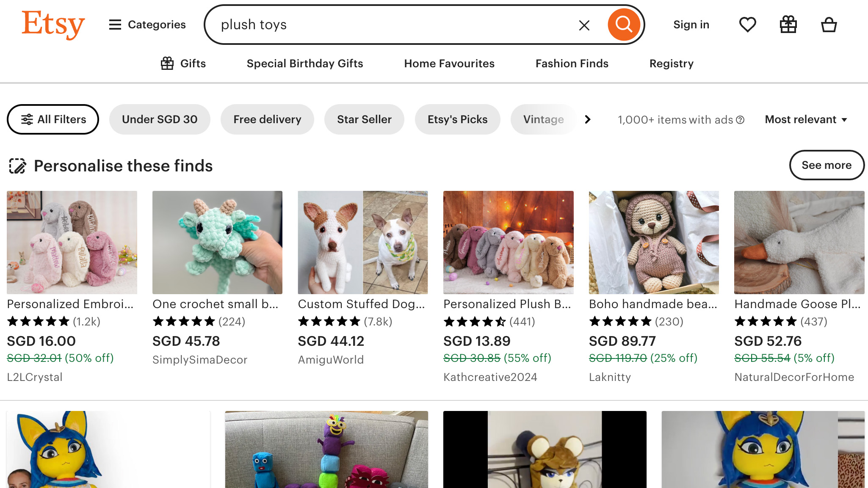Go to Home Favourites section
Screen dimensions: 868x488
(x=449, y=63)
